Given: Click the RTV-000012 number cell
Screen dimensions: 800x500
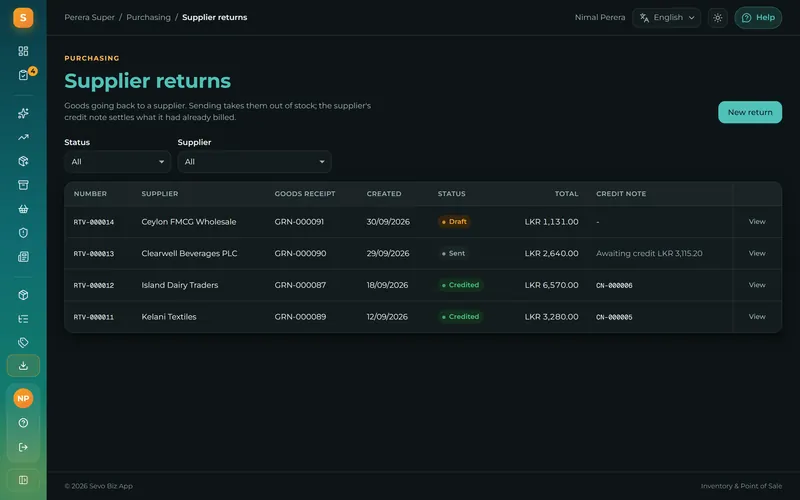Looking at the screenshot, I should tap(94, 285).
